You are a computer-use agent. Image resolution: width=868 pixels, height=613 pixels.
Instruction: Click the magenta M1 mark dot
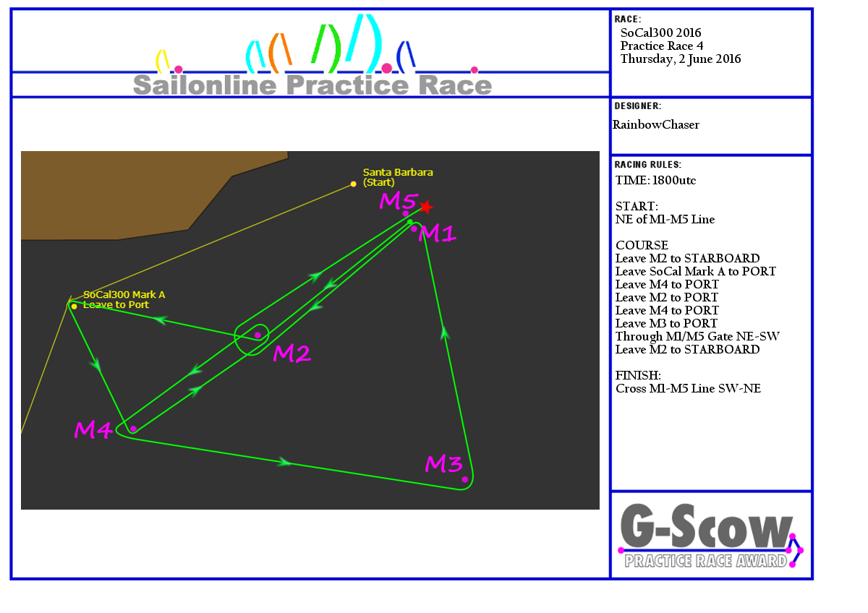pyautogui.click(x=414, y=228)
